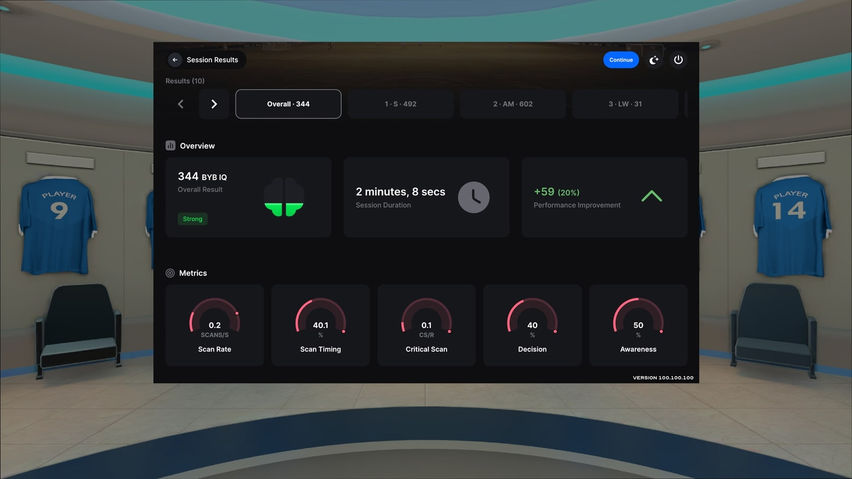The width and height of the screenshot is (852, 479).
Task: Click the Session Duration label
Action: tap(383, 205)
